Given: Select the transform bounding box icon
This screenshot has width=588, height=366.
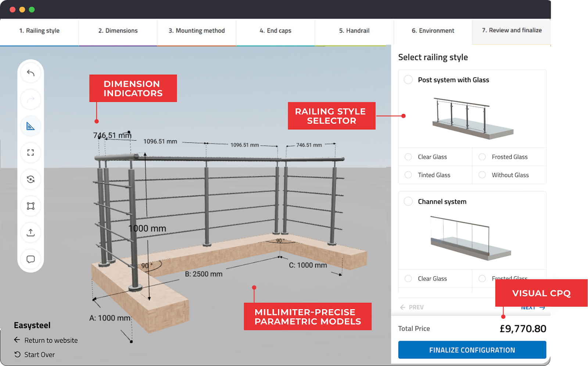Looking at the screenshot, I should click(x=31, y=206).
